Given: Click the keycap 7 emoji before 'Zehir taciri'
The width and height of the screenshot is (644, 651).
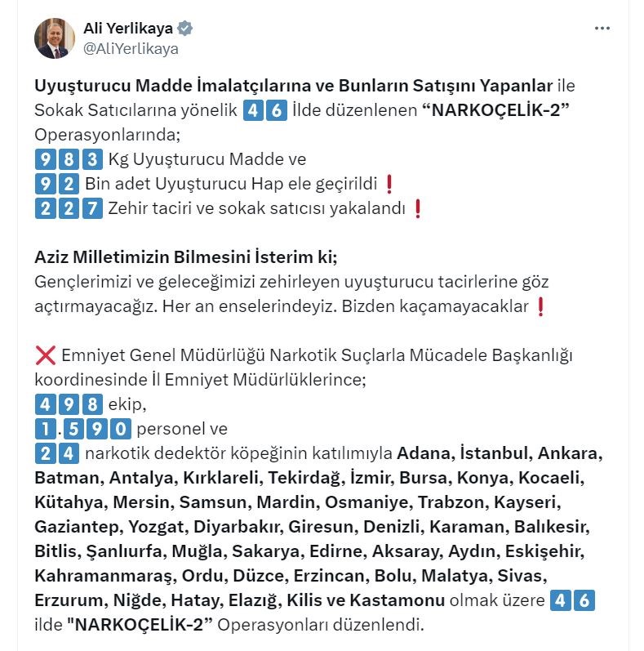Looking at the screenshot, I should [92, 208].
